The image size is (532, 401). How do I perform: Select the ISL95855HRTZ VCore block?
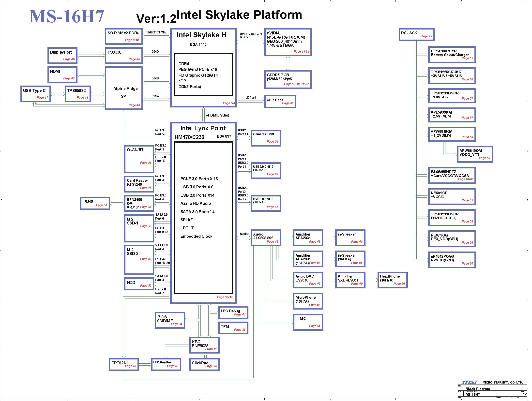pyautogui.click(x=452, y=176)
